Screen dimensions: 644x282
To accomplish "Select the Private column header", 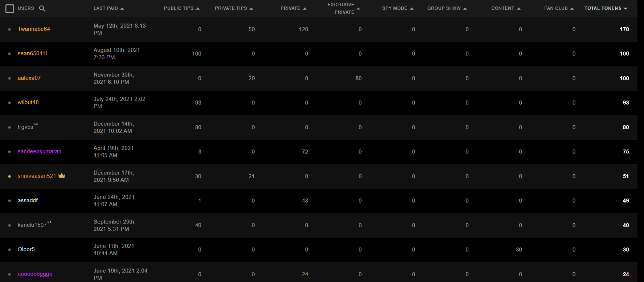I will 290,8.
